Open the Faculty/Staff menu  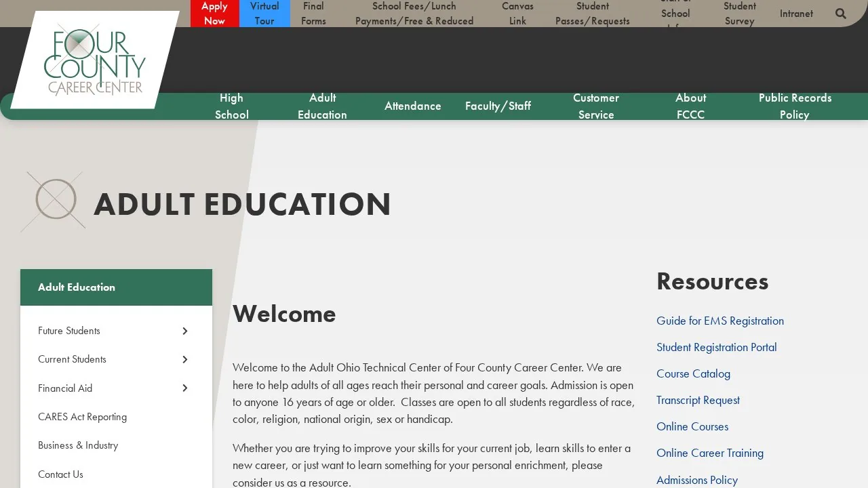498,106
